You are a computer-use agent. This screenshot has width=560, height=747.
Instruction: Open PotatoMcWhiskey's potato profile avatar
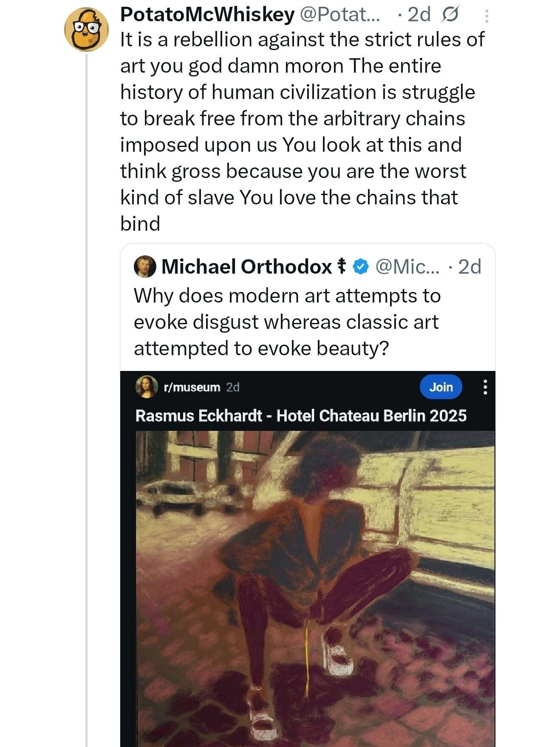86,29
